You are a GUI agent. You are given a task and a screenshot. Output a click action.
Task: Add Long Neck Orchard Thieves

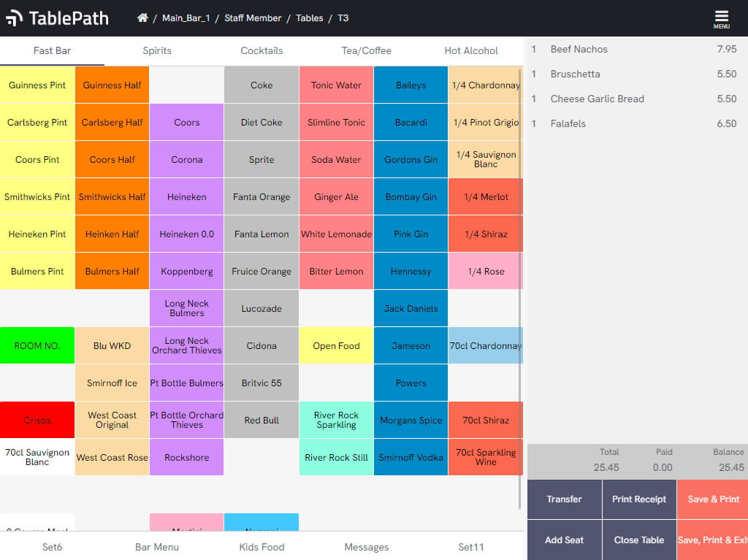click(186, 345)
